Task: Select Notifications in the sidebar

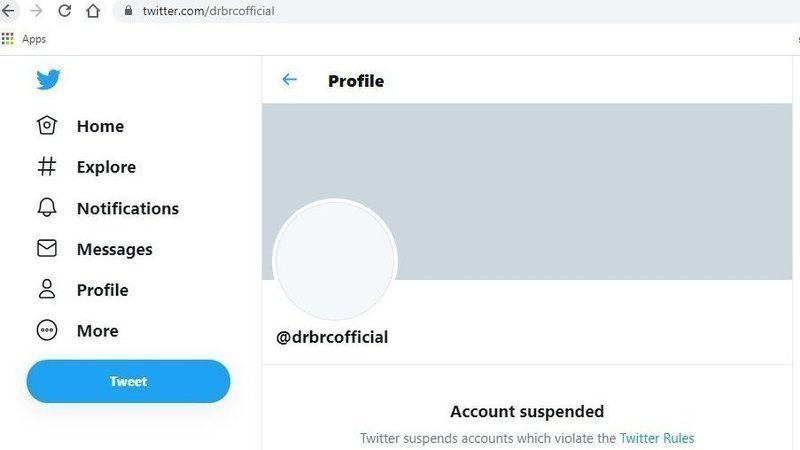Action: coord(127,208)
